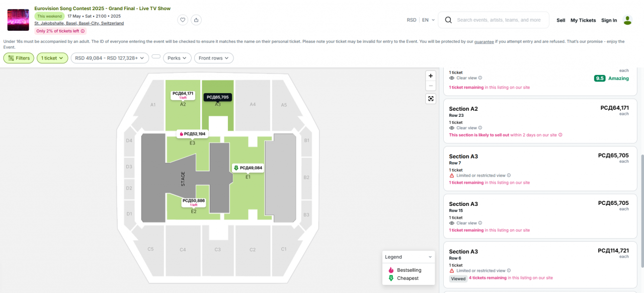
Task: Reset the seating map view
Action: coord(431,99)
